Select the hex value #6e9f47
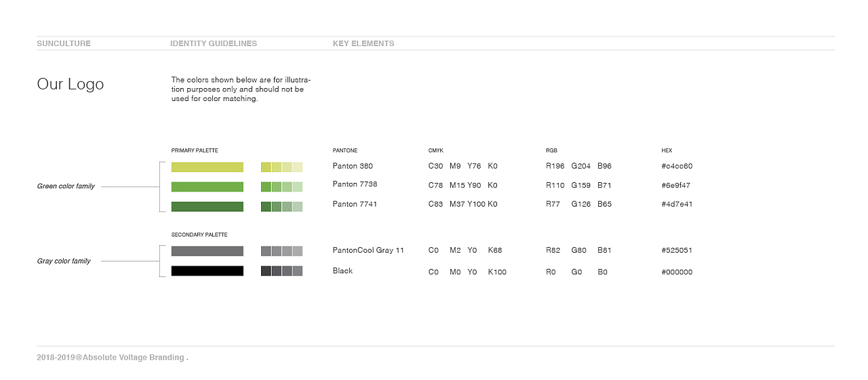868x380 pixels. [676, 185]
